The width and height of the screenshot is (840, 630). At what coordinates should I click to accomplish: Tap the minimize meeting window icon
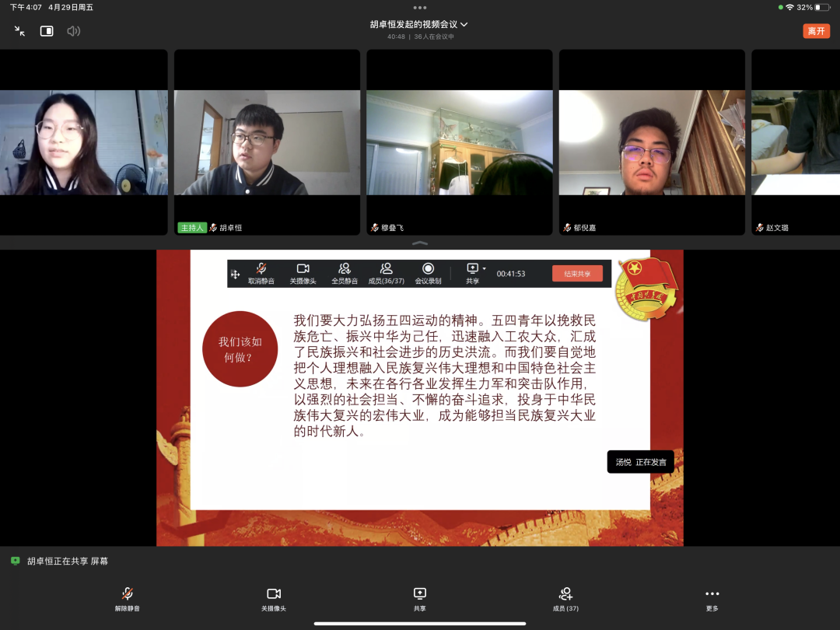[x=19, y=31]
